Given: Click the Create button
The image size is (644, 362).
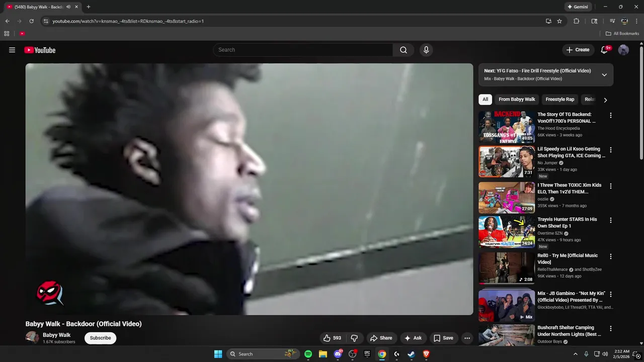Looking at the screenshot, I should coord(578,50).
